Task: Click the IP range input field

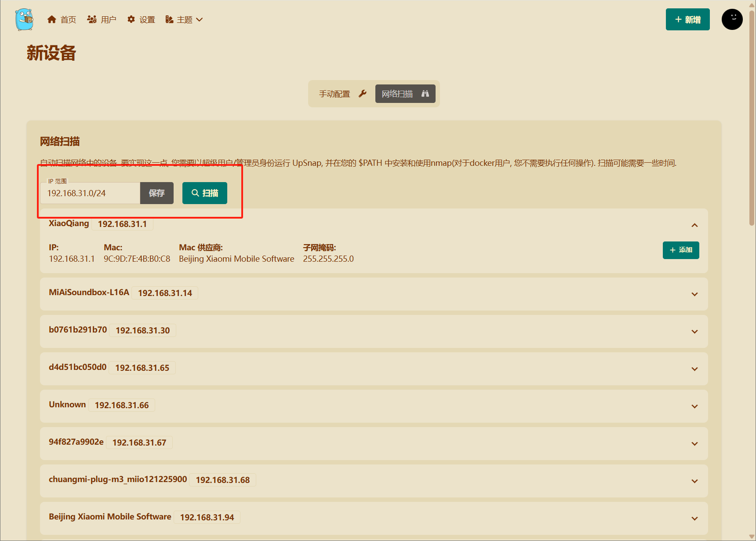Action: (90, 194)
